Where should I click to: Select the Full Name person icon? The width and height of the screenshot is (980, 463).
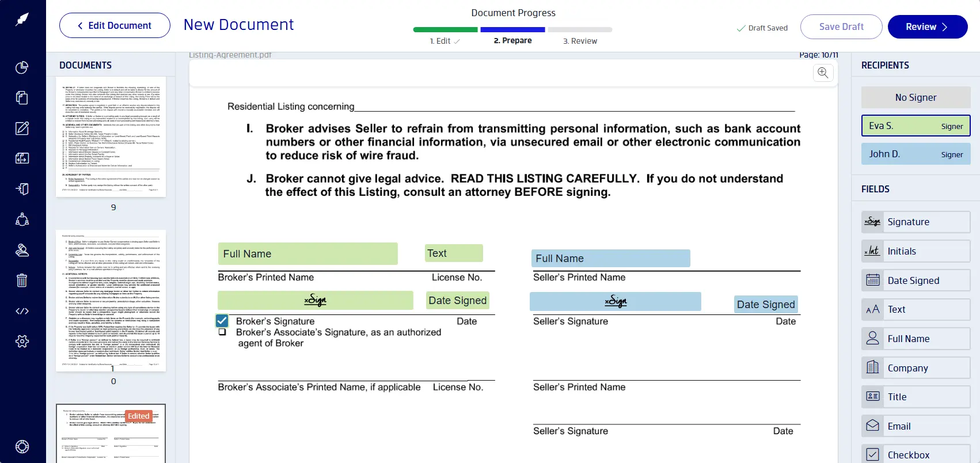[x=872, y=339]
